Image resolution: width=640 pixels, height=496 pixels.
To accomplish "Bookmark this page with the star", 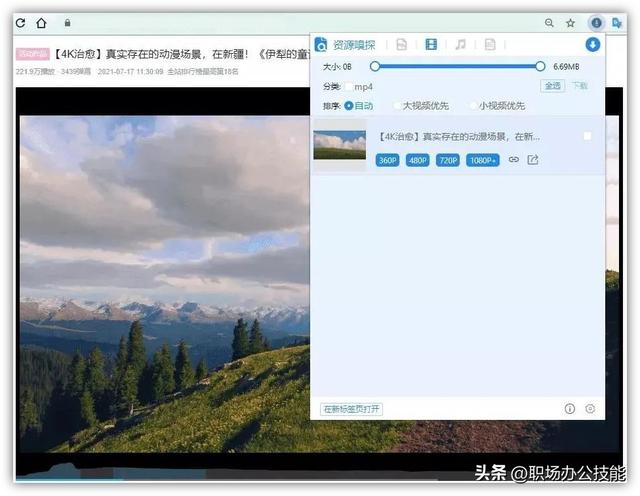I will tap(571, 23).
